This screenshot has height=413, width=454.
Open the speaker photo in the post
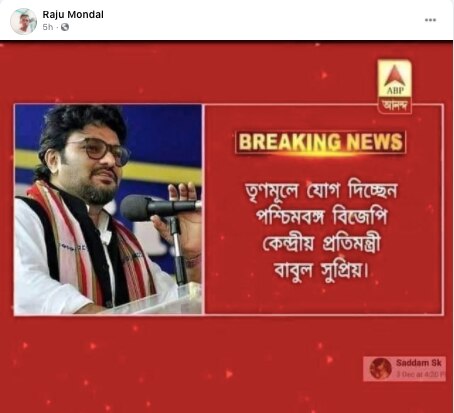point(108,209)
